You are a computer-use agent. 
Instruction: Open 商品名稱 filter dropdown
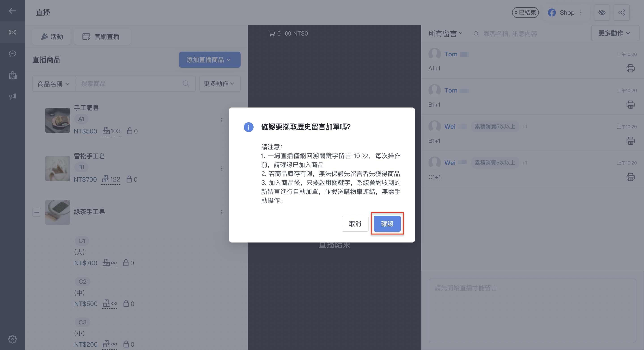coord(54,84)
